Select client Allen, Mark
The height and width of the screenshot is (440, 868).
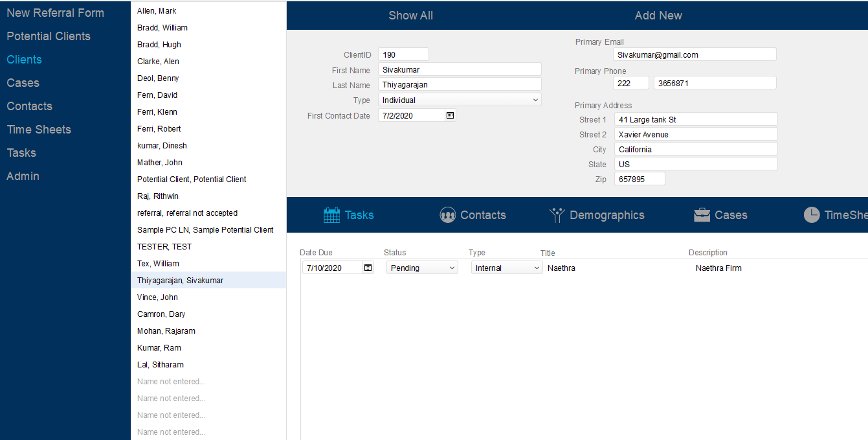(x=208, y=11)
